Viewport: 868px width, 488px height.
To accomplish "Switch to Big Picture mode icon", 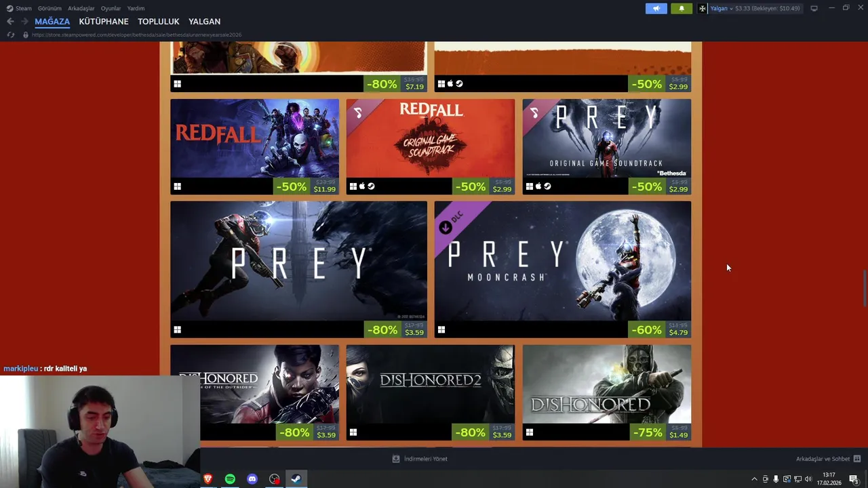I will 814,8.
